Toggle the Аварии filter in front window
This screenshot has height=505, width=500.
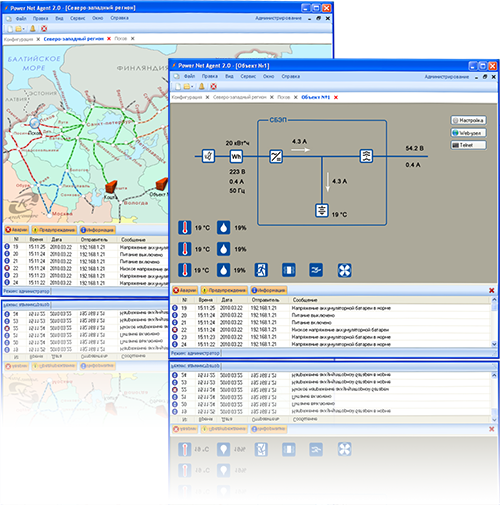pyautogui.click(x=185, y=290)
